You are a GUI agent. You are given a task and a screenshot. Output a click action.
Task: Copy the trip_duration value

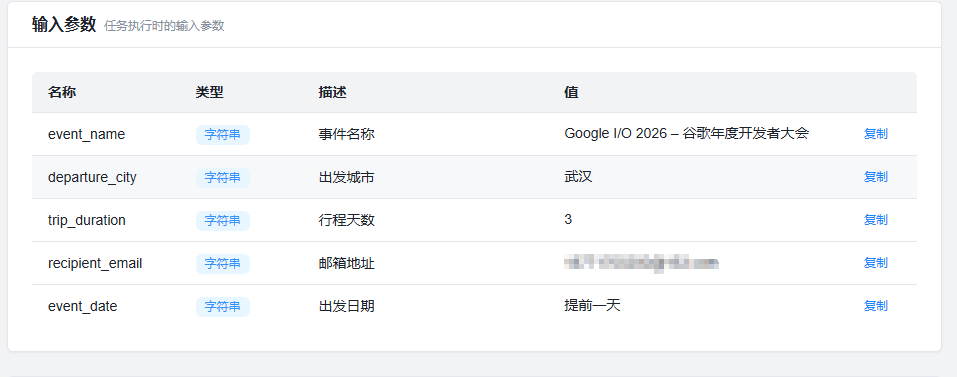coord(875,220)
